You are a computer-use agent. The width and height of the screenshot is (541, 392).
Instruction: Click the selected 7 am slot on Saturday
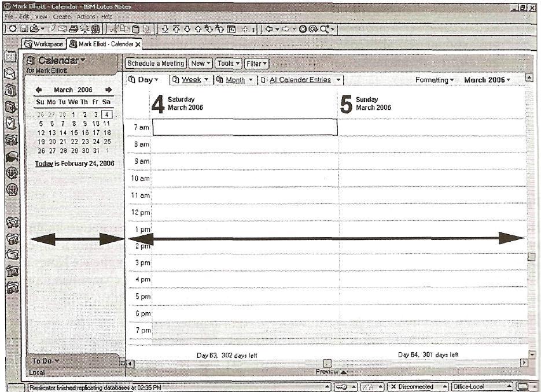(245, 127)
